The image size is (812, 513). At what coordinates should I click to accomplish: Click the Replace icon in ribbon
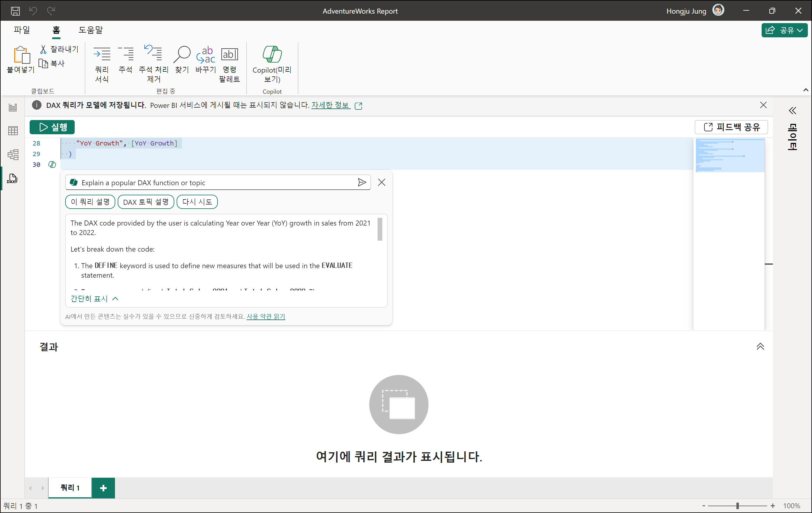(x=205, y=59)
